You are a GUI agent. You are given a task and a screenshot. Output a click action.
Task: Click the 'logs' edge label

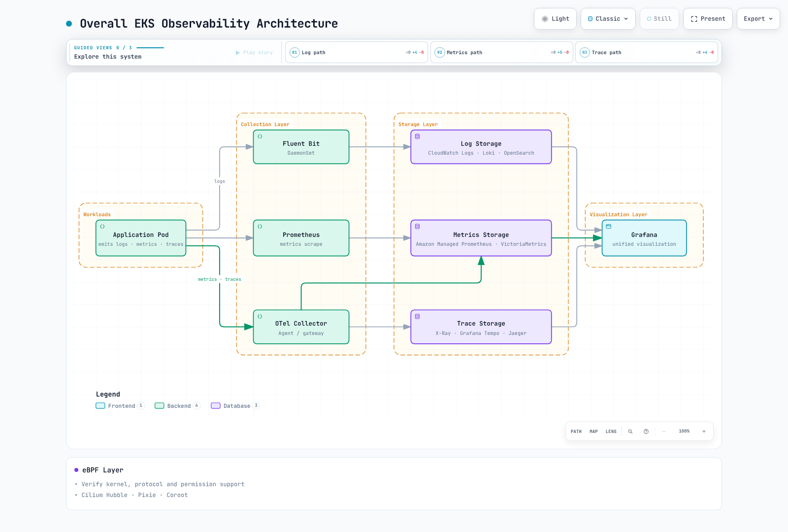220,181
